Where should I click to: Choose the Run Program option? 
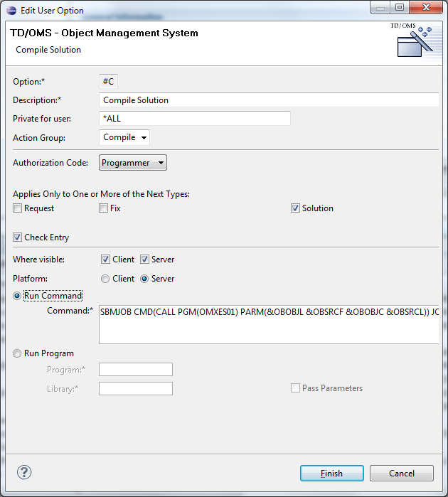click(x=18, y=353)
